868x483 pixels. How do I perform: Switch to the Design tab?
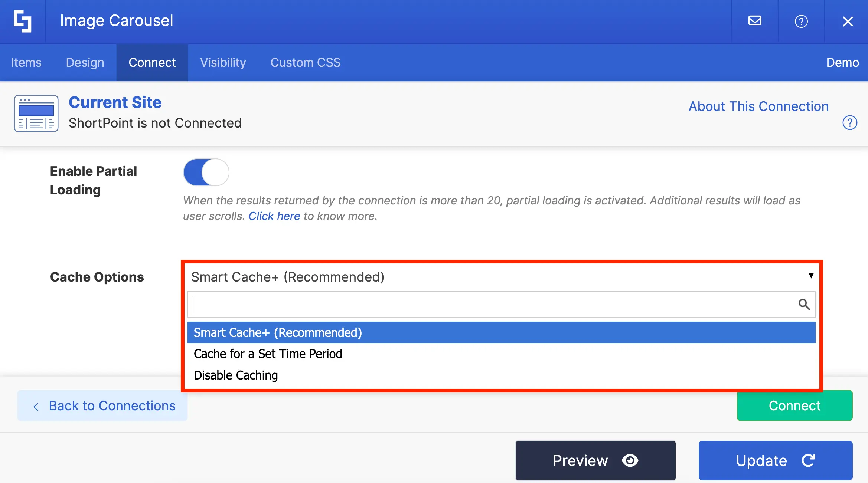(85, 62)
